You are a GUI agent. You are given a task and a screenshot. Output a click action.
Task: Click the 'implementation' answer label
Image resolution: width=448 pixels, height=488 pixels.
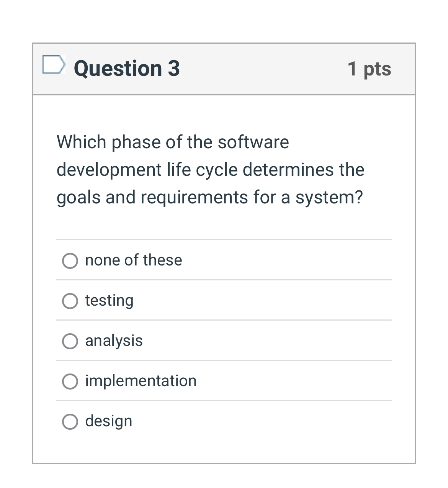coord(141,381)
